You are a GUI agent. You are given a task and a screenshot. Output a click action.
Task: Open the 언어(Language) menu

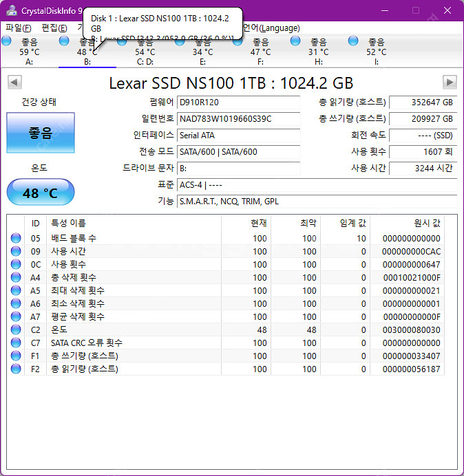point(271,28)
